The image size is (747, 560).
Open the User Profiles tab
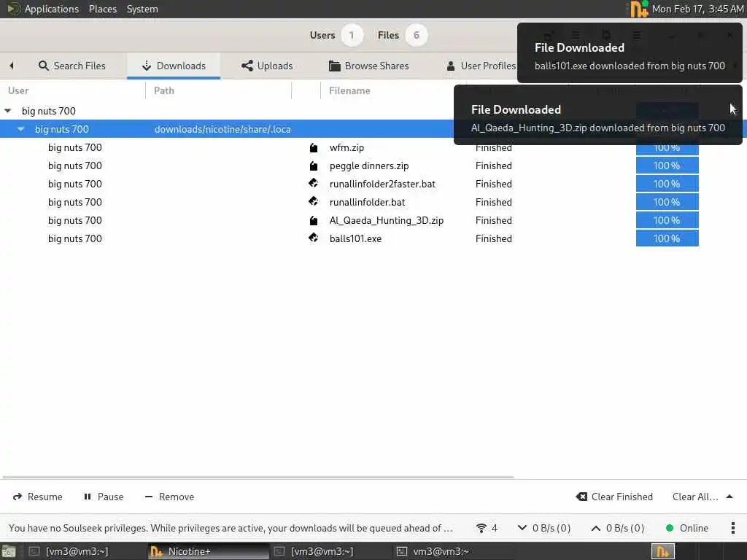click(x=481, y=66)
